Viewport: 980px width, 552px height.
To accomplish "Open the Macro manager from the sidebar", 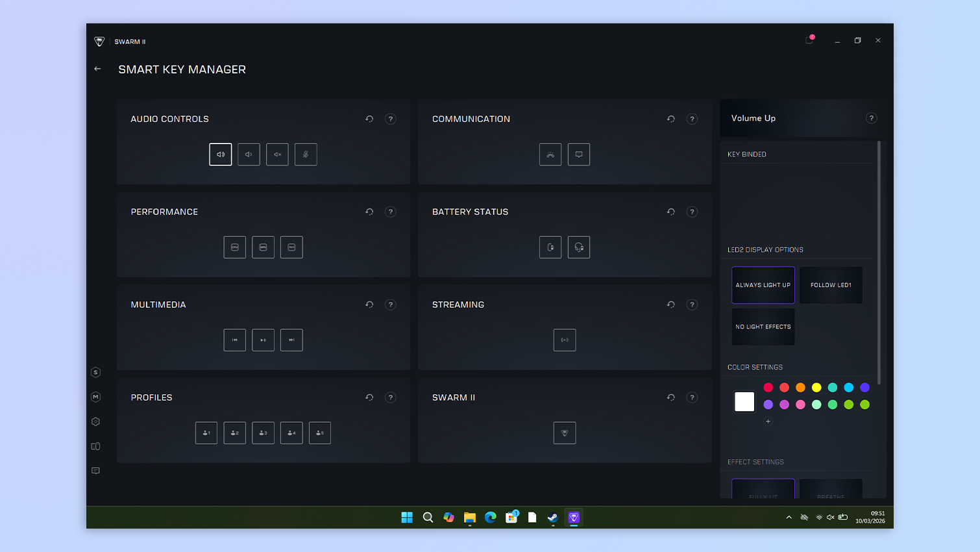I will coord(95,397).
